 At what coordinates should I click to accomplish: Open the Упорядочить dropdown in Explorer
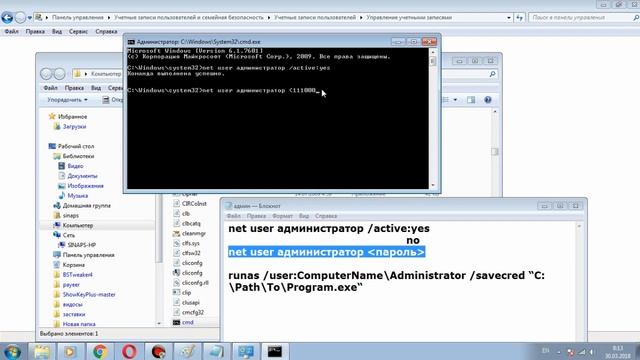tap(67, 100)
